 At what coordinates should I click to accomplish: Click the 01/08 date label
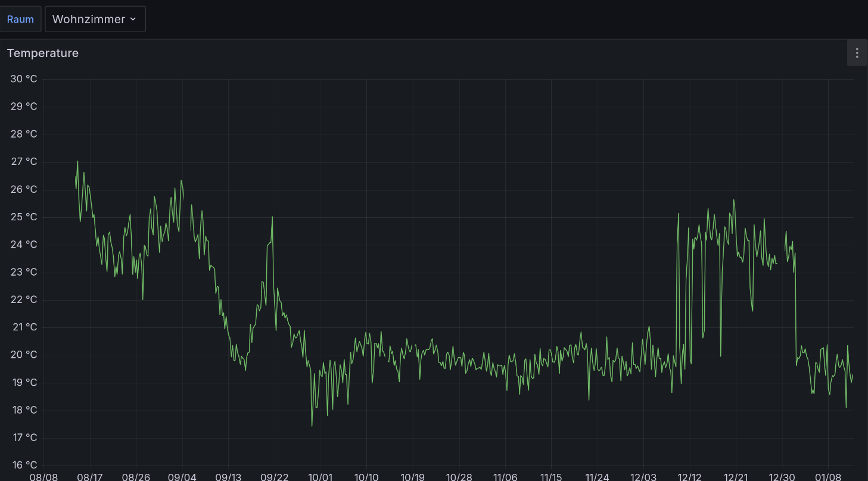[828, 477]
